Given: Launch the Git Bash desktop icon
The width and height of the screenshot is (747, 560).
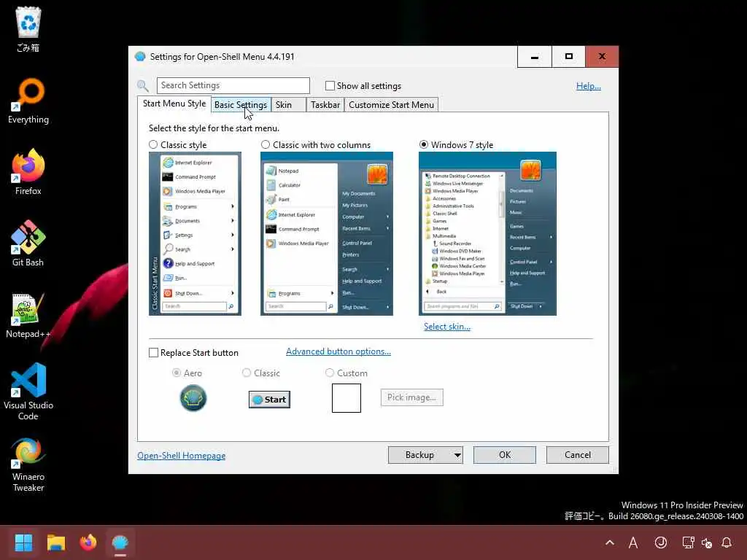Looking at the screenshot, I should tap(28, 244).
